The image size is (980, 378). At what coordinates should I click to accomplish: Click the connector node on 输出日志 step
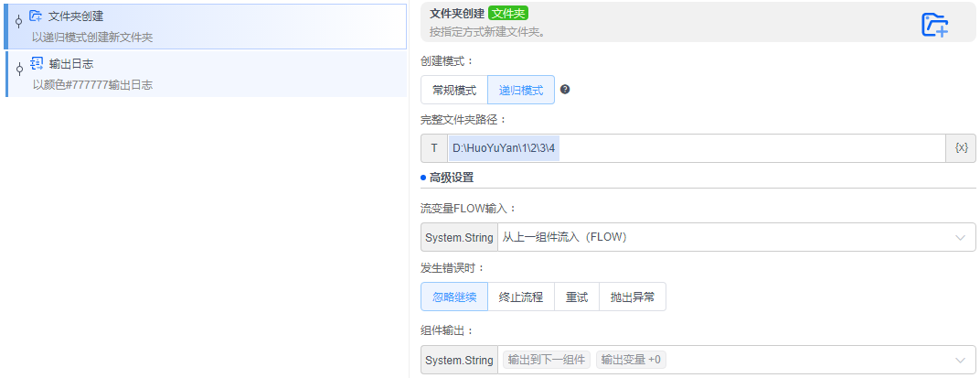[x=19, y=70]
